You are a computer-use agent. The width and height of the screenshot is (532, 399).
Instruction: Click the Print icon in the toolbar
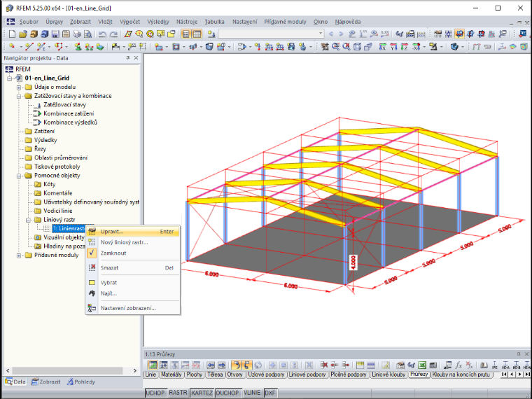click(x=77, y=34)
